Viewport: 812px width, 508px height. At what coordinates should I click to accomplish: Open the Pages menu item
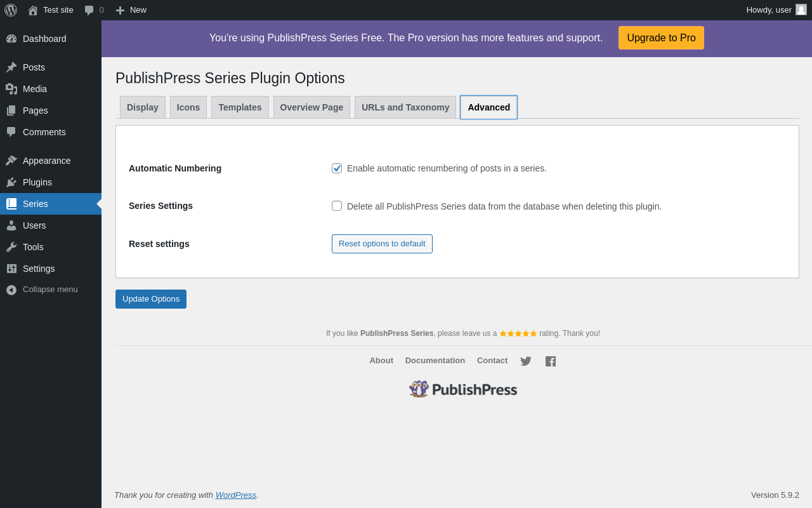click(x=51, y=110)
